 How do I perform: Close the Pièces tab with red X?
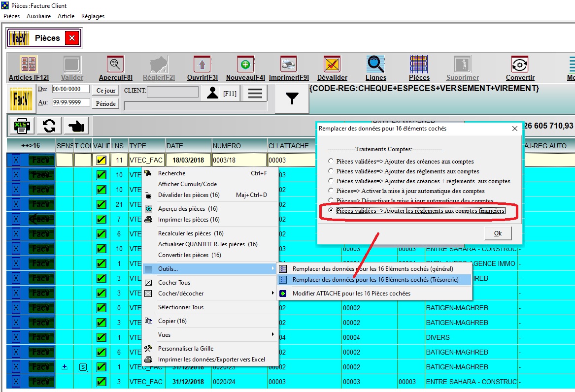72,38
